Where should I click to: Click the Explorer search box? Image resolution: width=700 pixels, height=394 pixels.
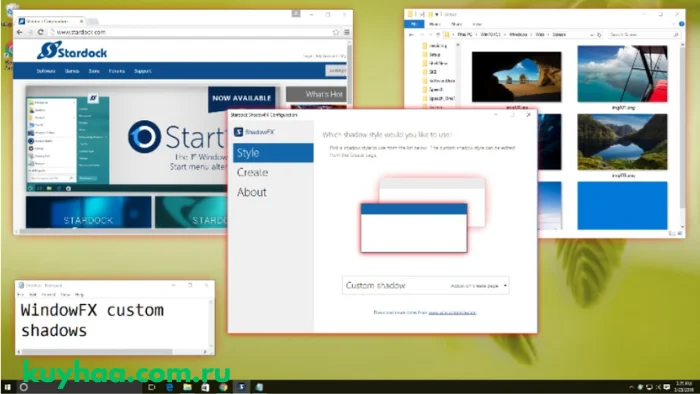tap(644, 34)
